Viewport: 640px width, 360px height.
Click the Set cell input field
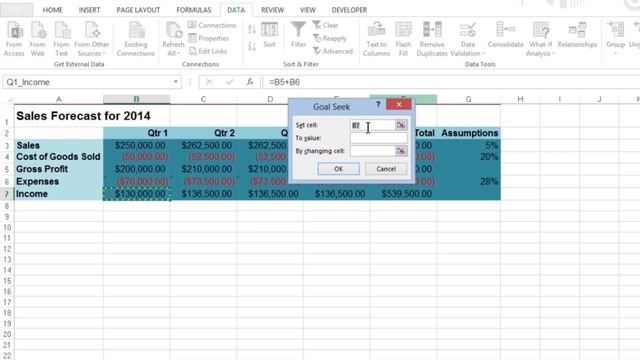372,125
